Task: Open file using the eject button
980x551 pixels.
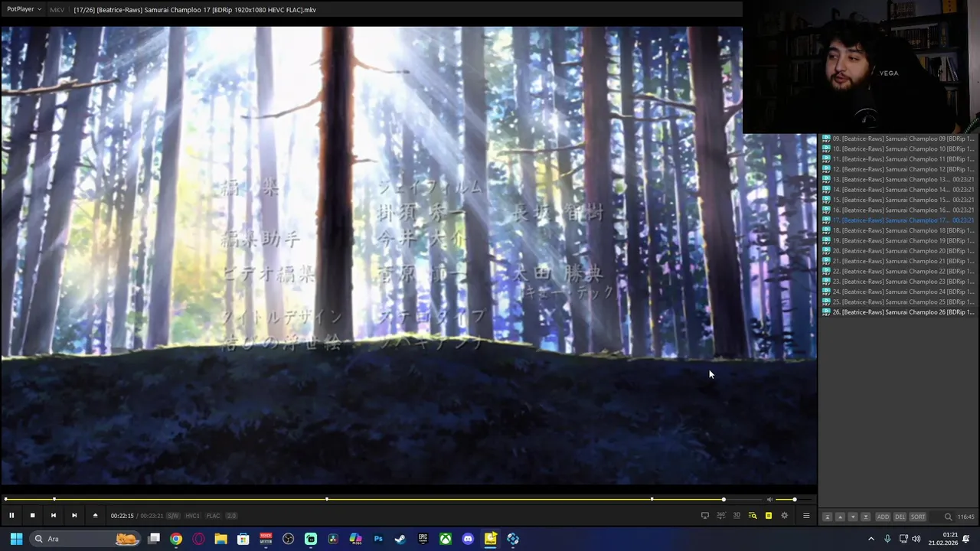Action: [x=95, y=516]
